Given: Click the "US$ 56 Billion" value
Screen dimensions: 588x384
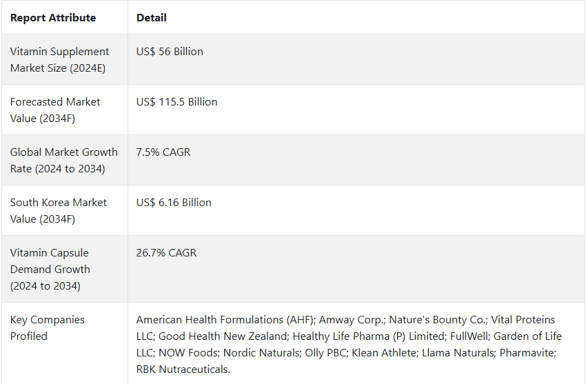Looking at the screenshot, I should (x=170, y=52).
